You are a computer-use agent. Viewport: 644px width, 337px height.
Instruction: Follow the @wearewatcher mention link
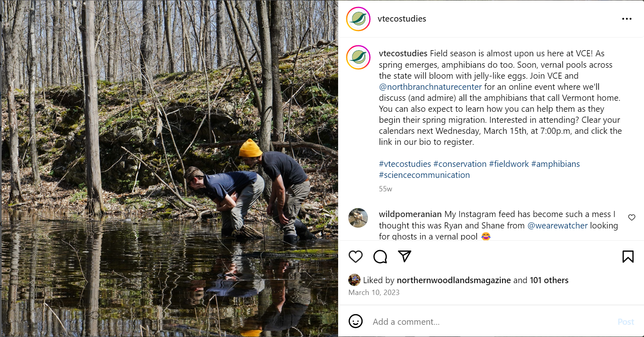click(x=558, y=226)
